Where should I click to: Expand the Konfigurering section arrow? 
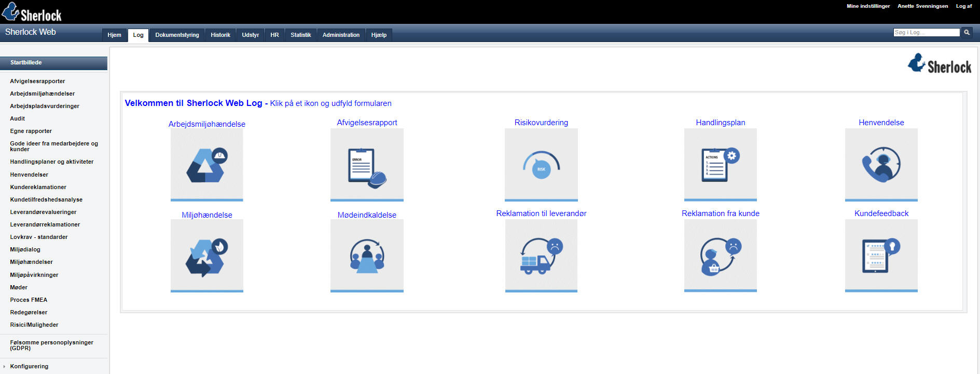(4, 367)
